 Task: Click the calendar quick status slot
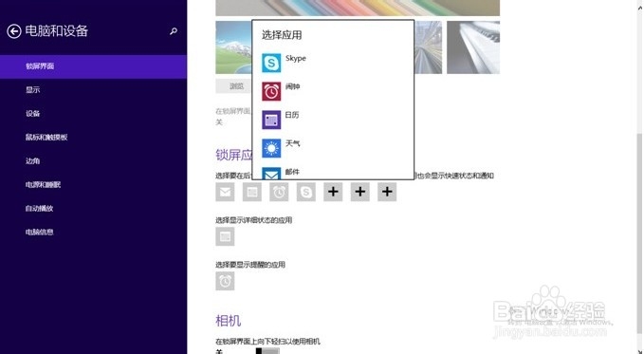(x=252, y=192)
